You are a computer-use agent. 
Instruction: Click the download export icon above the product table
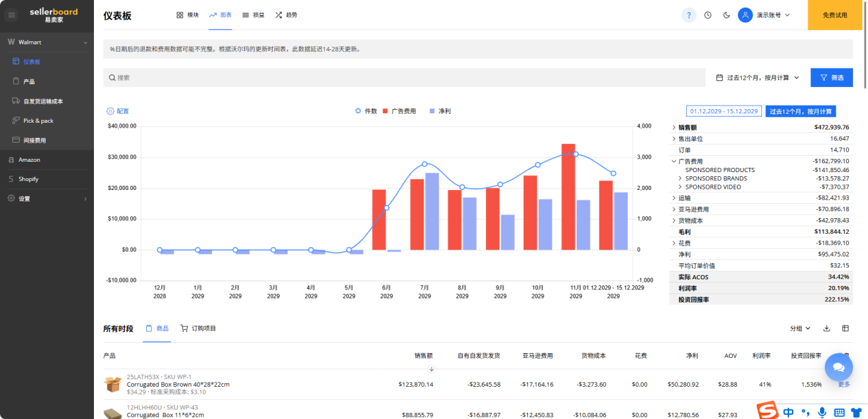point(826,328)
